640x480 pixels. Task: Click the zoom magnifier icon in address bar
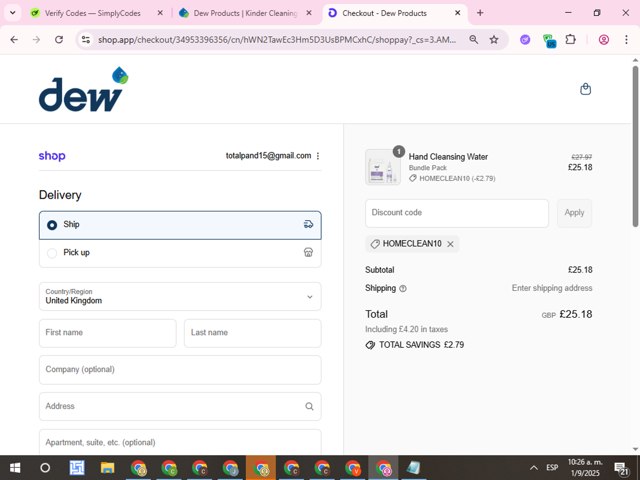473,40
